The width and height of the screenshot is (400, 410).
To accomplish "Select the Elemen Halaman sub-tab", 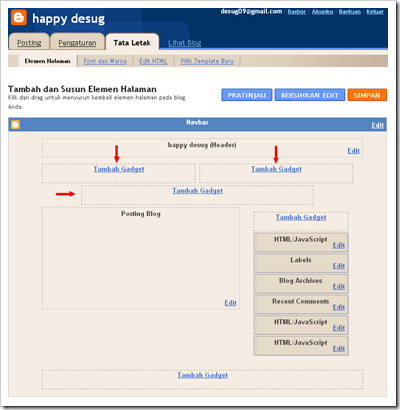I will pos(47,61).
